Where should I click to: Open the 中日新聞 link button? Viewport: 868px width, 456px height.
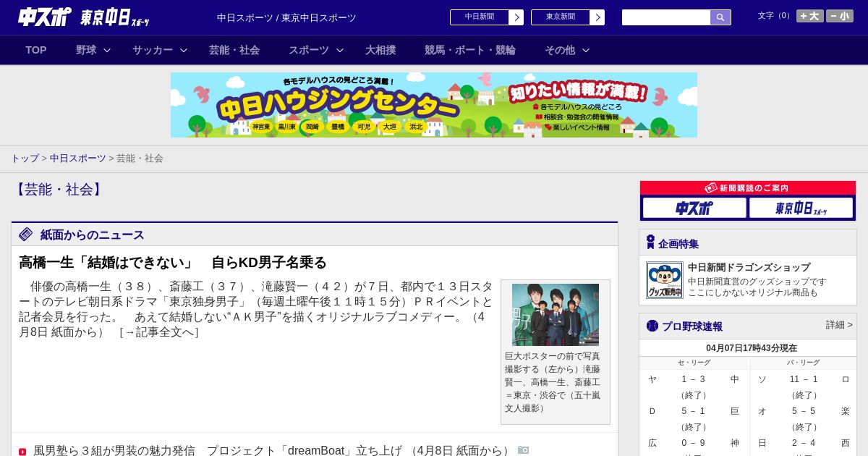[480, 17]
